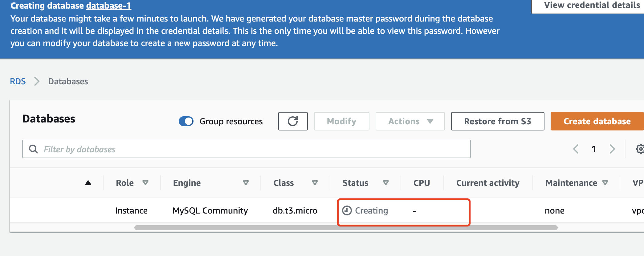
Task: Click ascending sort triangle in first column
Action: (88, 183)
